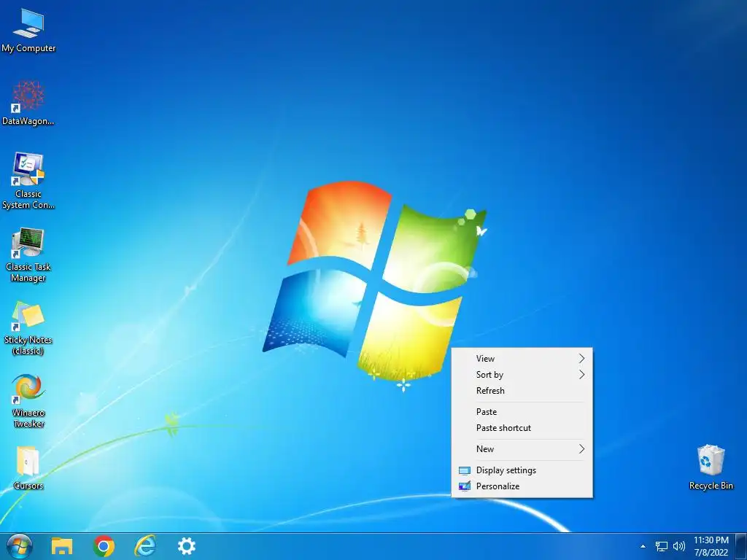Screen dimensions: 747x560
Task: Expand the arrow next to View
Action: pyautogui.click(x=581, y=359)
